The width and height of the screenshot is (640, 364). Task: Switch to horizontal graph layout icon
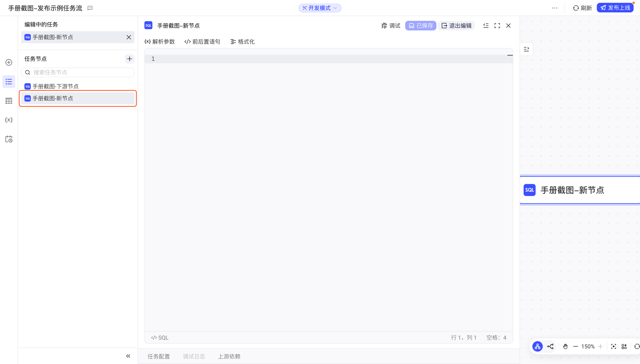(550, 346)
